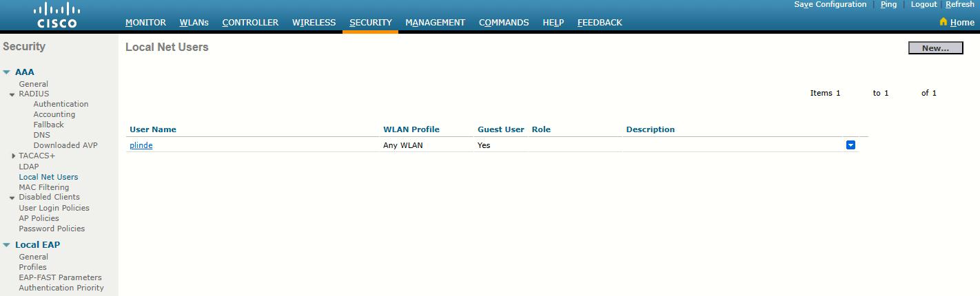980x296 pixels.
Task: Open the MANAGEMENT menu
Action: 435,23
